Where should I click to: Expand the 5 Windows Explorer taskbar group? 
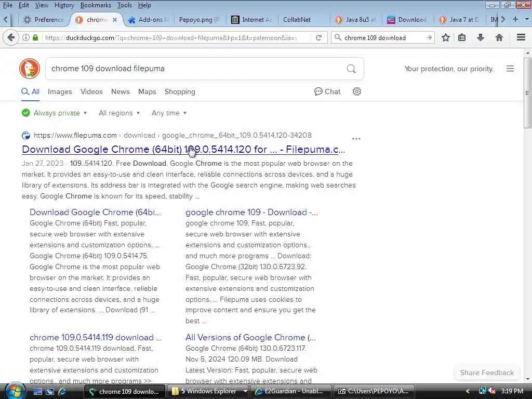[x=245, y=391]
